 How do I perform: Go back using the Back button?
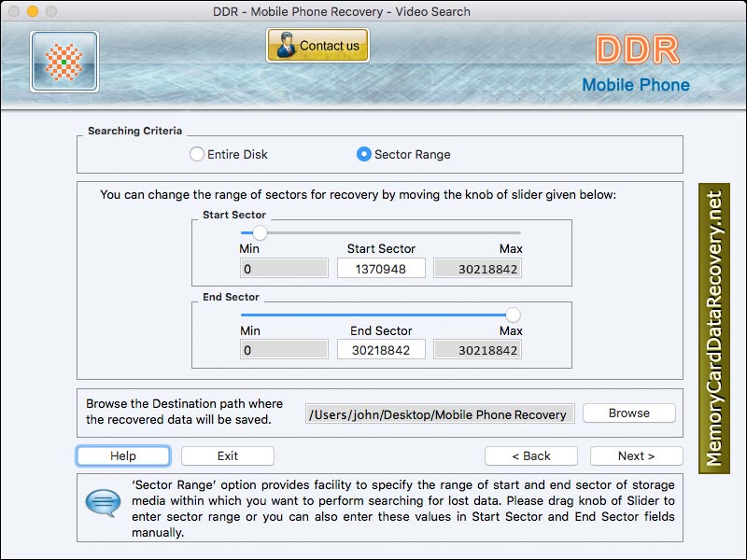[x=530, y=455]
